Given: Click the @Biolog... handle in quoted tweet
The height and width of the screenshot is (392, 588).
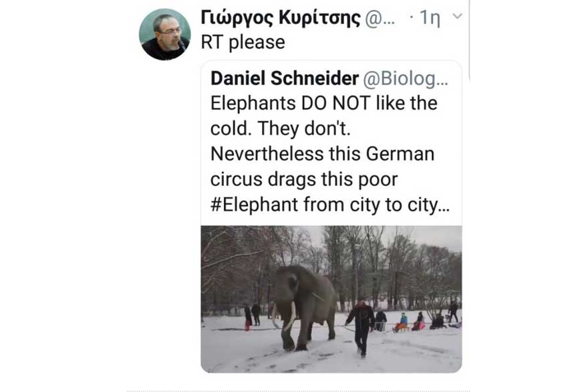Looking at the screenshot, I should pos(406,78).
